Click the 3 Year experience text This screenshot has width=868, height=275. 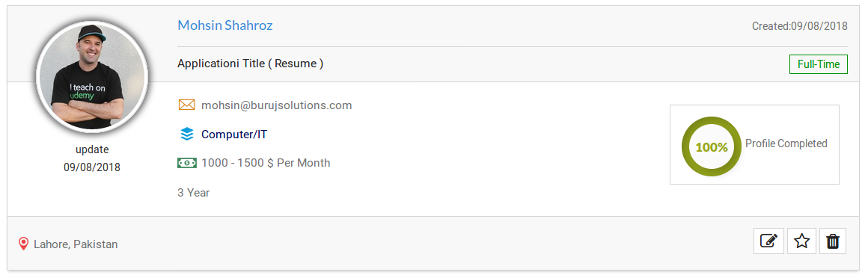click(x=193, y=193)
